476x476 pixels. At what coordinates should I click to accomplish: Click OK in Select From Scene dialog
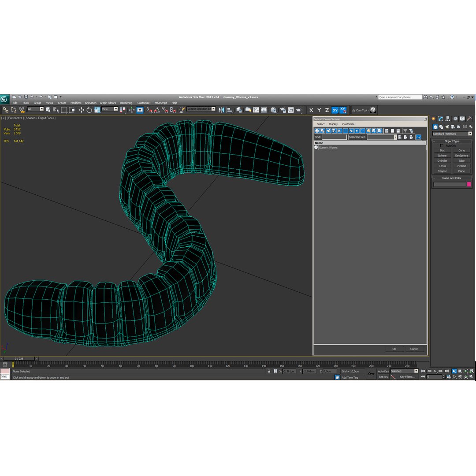click(394, 349)
